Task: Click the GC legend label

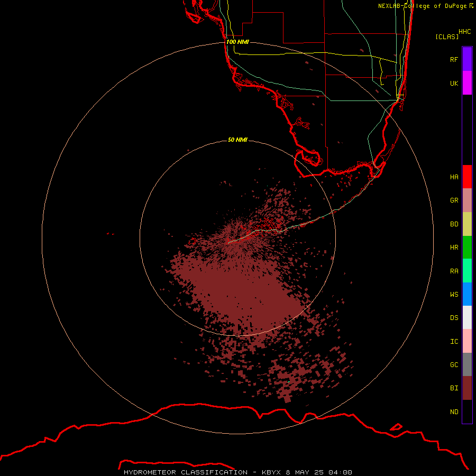Action: 454,365
